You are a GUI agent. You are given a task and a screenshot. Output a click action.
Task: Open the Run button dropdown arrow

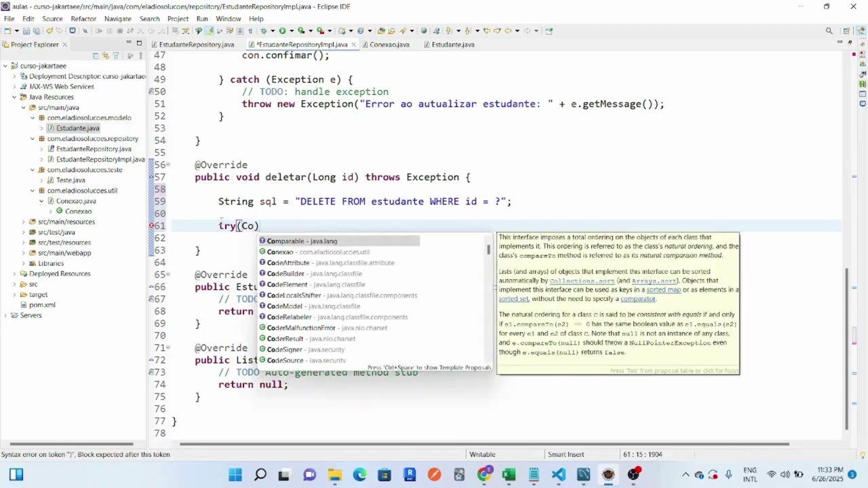291,30
